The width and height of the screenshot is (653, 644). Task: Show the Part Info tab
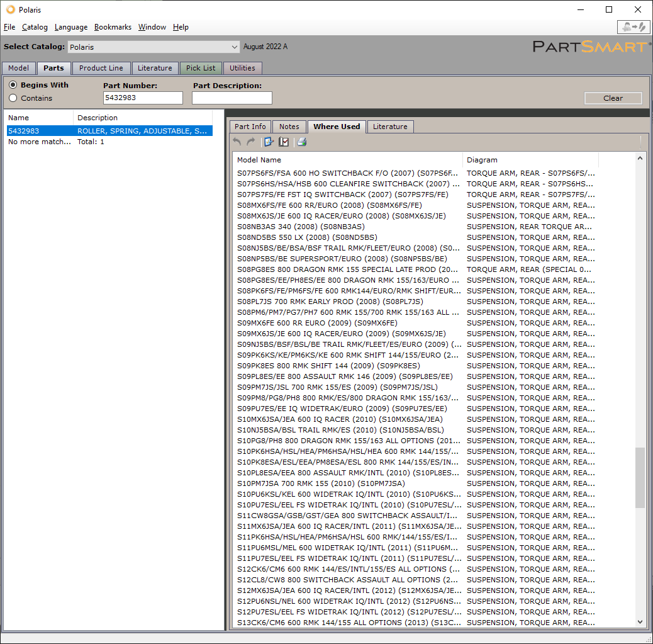tap(250, 127)
